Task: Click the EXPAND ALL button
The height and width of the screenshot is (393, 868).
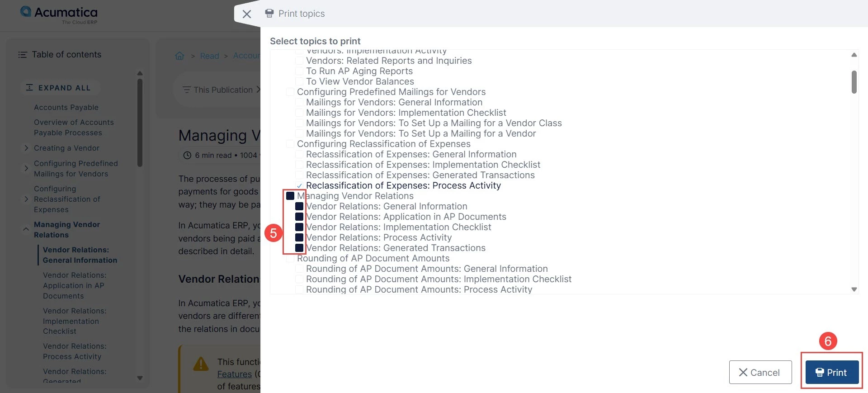Action: (58, 88)
